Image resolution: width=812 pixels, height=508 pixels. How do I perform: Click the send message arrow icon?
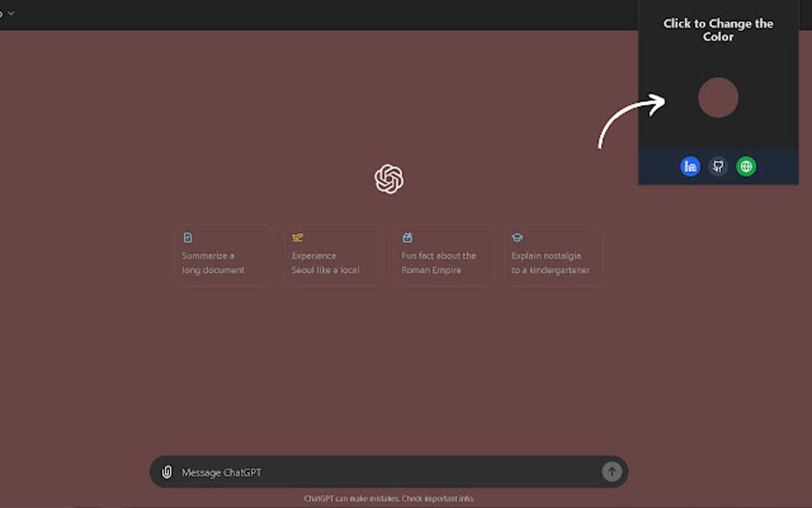pos(611,471)
